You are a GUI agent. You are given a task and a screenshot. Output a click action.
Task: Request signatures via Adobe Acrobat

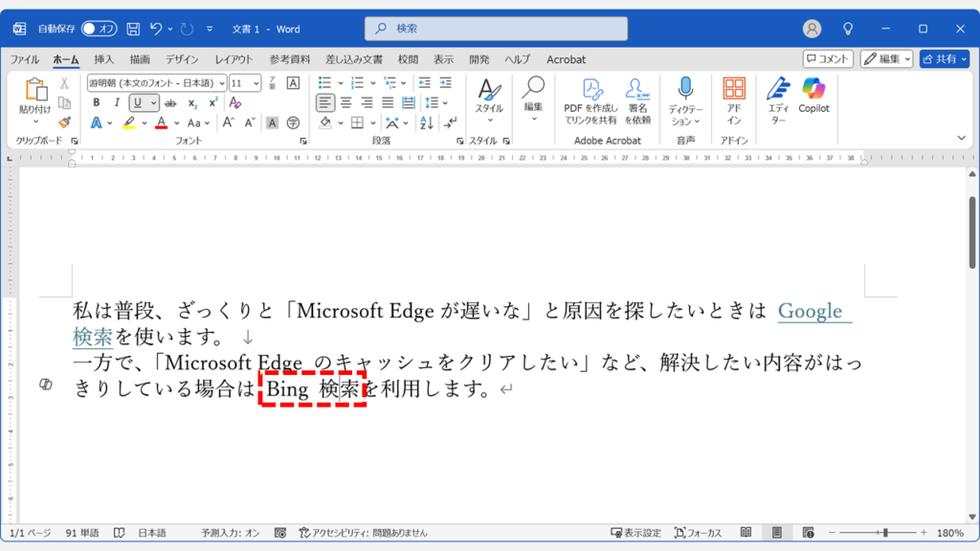click(637, 101)
